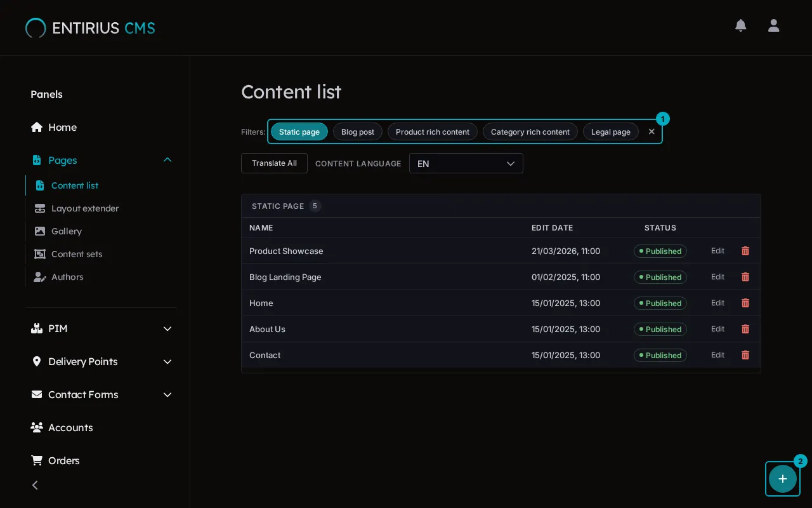
Task: Open the Home panel in the sidebar
Action: pos(101,127)
